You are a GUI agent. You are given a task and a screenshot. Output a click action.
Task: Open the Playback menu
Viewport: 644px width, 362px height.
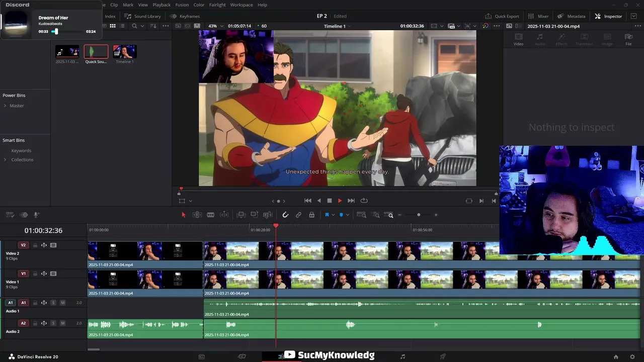point(162,5)
